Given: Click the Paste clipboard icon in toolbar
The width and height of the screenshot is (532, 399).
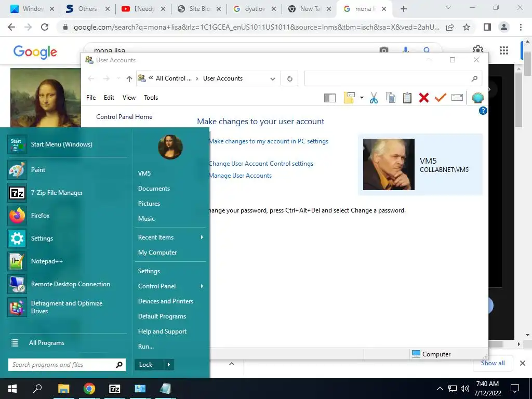Looking at the screenshot, I should coord(407,98).
